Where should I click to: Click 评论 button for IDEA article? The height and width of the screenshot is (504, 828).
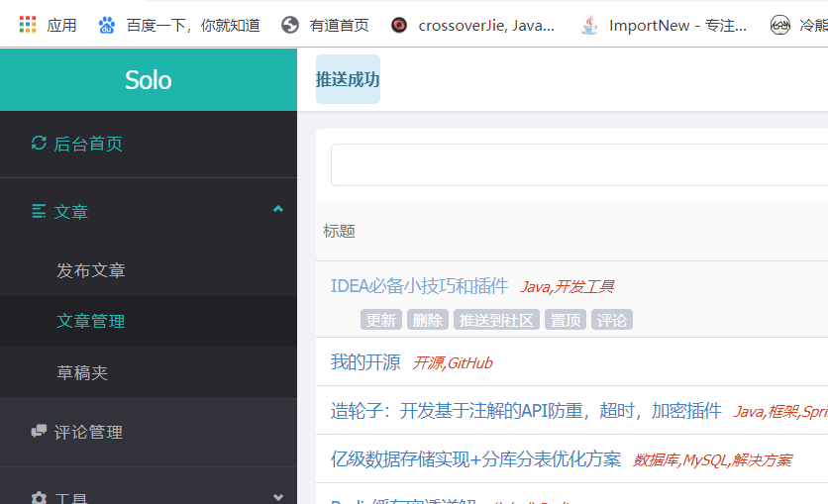point(612,320)
